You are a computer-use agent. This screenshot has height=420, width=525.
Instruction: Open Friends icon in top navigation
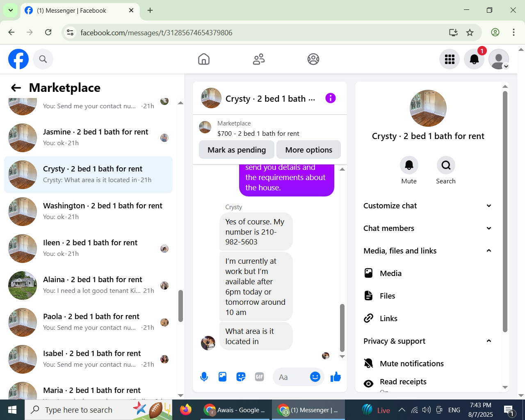point(259,59)
